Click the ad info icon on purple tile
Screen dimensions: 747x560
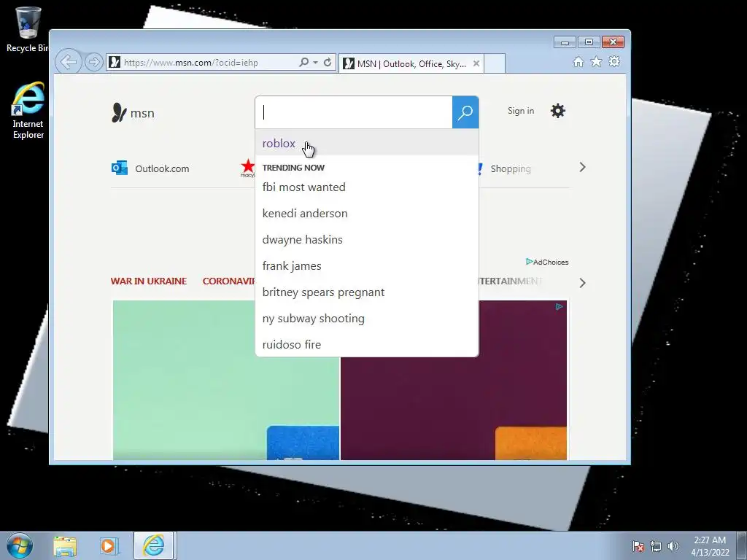coord(560,307)
